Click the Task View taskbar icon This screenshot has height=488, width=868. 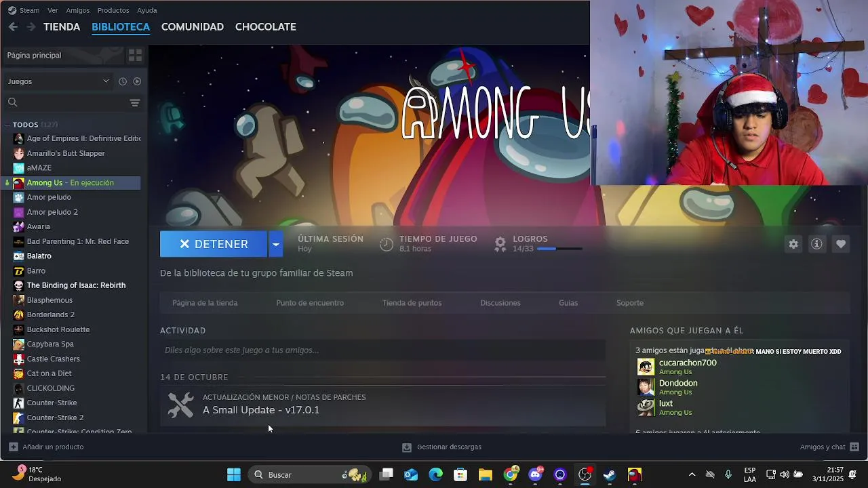click(x=387, y=474)
